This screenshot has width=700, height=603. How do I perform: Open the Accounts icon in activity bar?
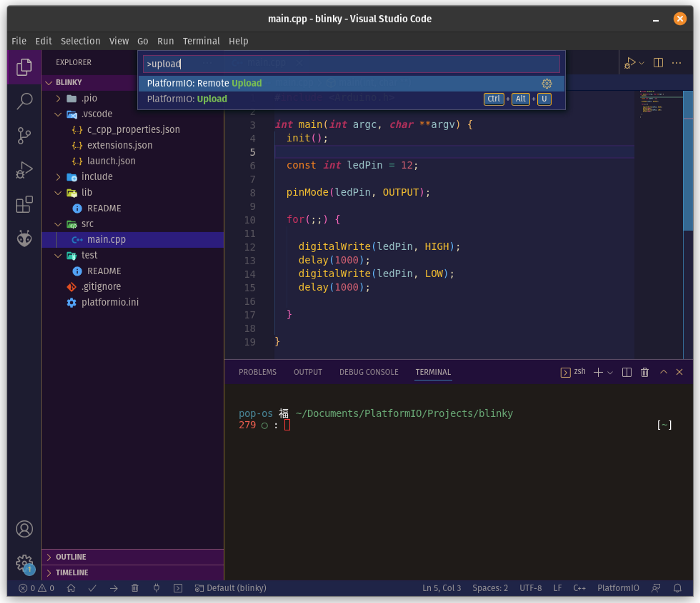(x=24, y=529)
